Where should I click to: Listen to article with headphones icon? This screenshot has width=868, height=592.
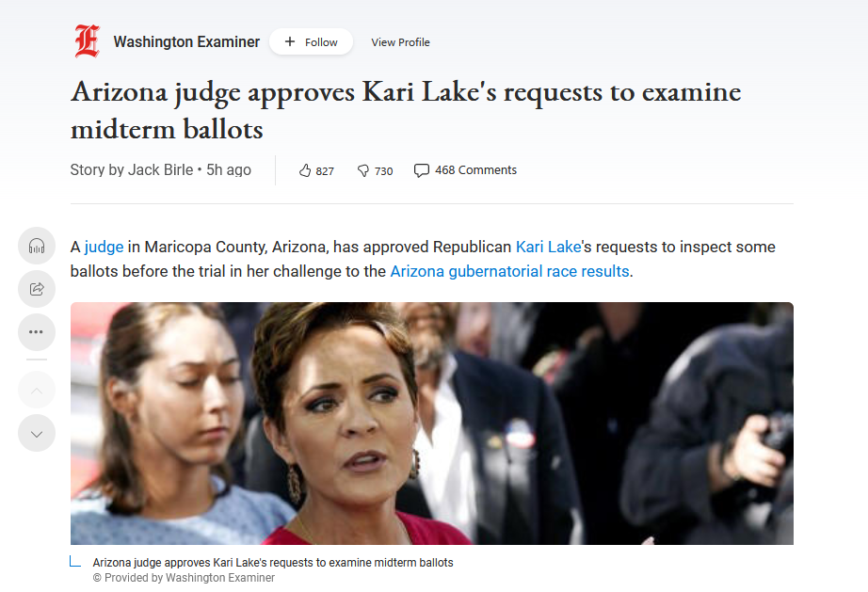coord(37,246)
